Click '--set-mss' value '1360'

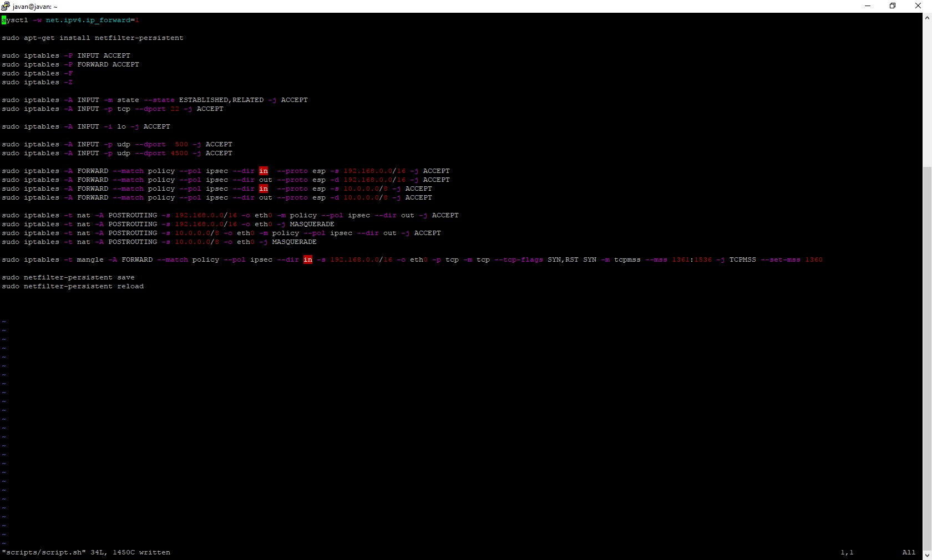[x=814, y=259]
